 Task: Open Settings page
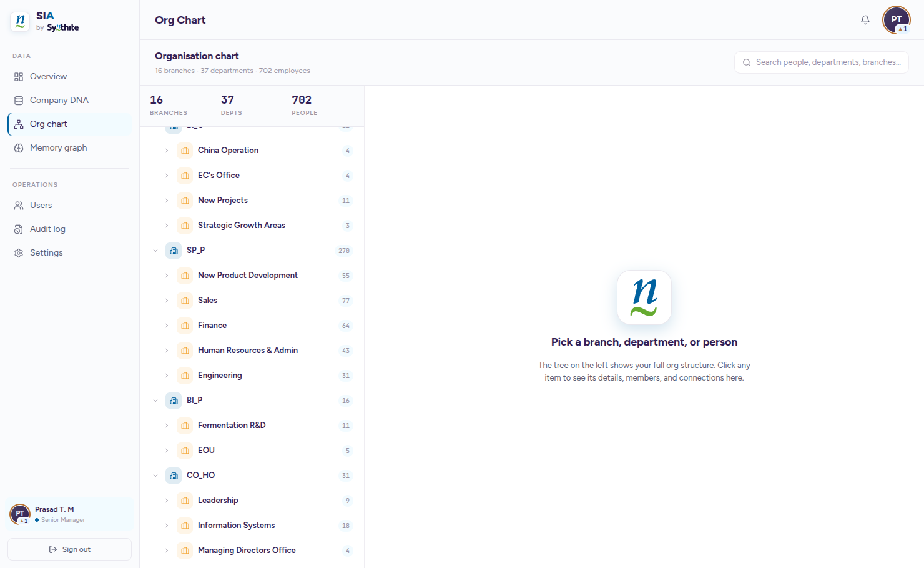[x=69, y=253]
